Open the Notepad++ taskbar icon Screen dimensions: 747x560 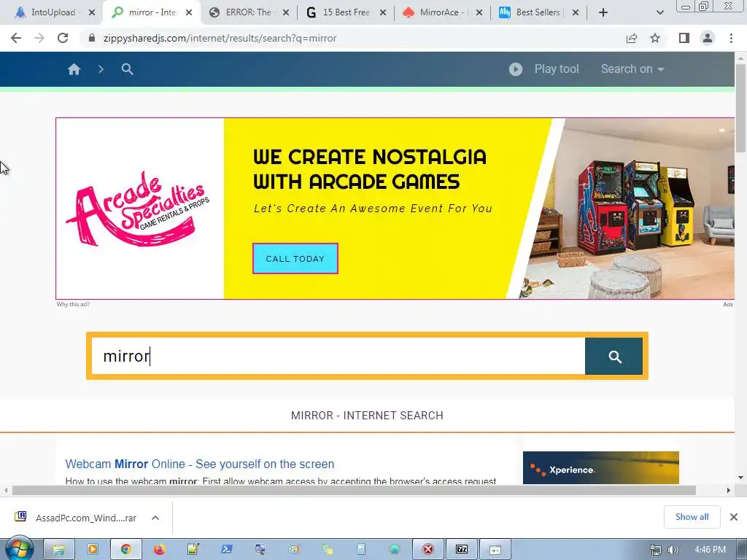(x=193, y=550)
